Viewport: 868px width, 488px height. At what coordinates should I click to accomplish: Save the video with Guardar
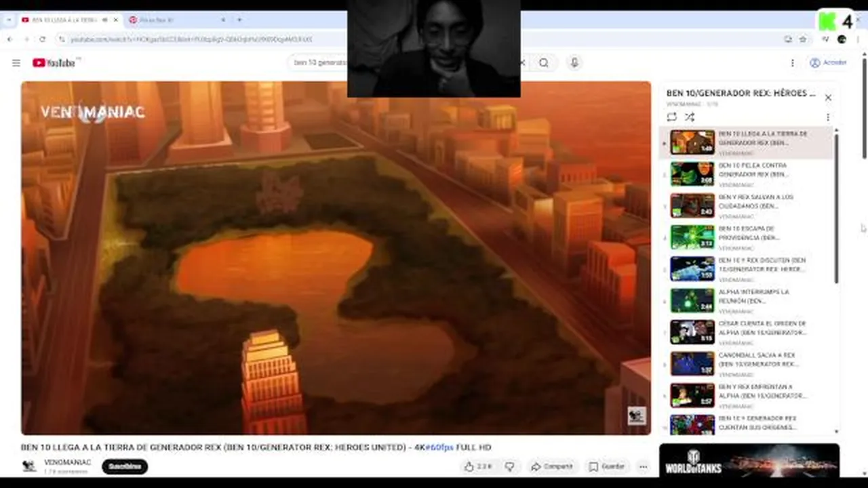click(607, 466)
